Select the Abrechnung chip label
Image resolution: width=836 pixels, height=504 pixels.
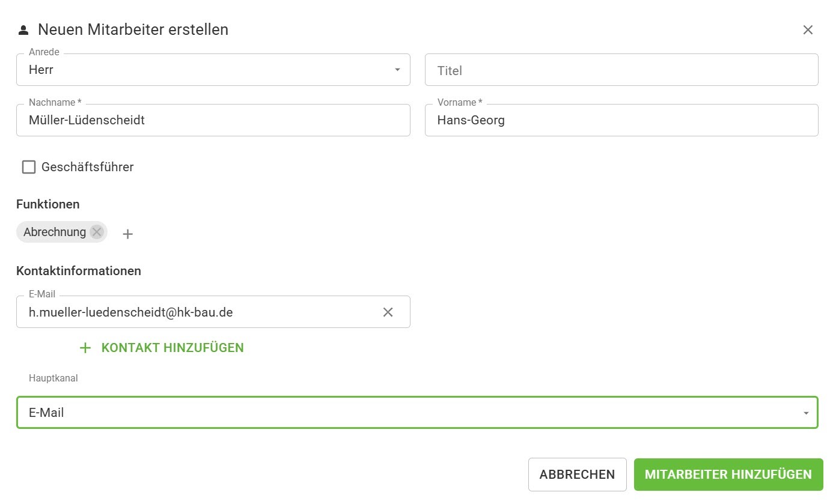click(55, 232)
